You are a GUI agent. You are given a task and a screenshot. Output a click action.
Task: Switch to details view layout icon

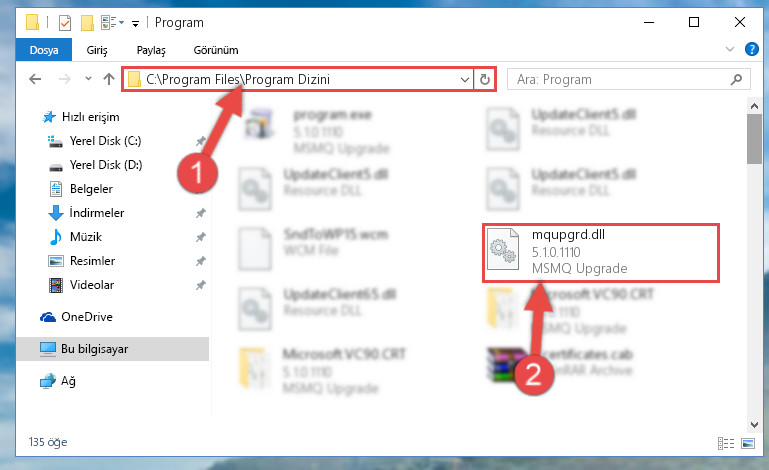tap(725, 444)
